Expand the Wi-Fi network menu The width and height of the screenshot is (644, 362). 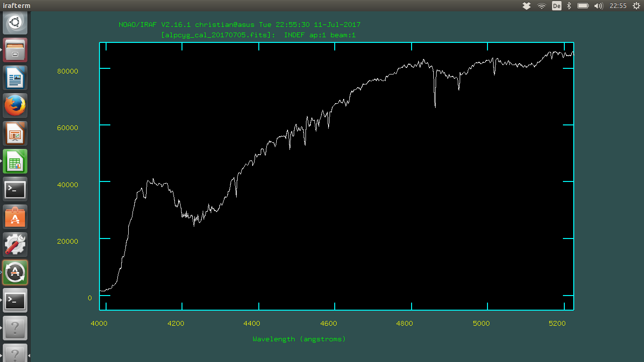pyautogui.click(x=542, y=6)
